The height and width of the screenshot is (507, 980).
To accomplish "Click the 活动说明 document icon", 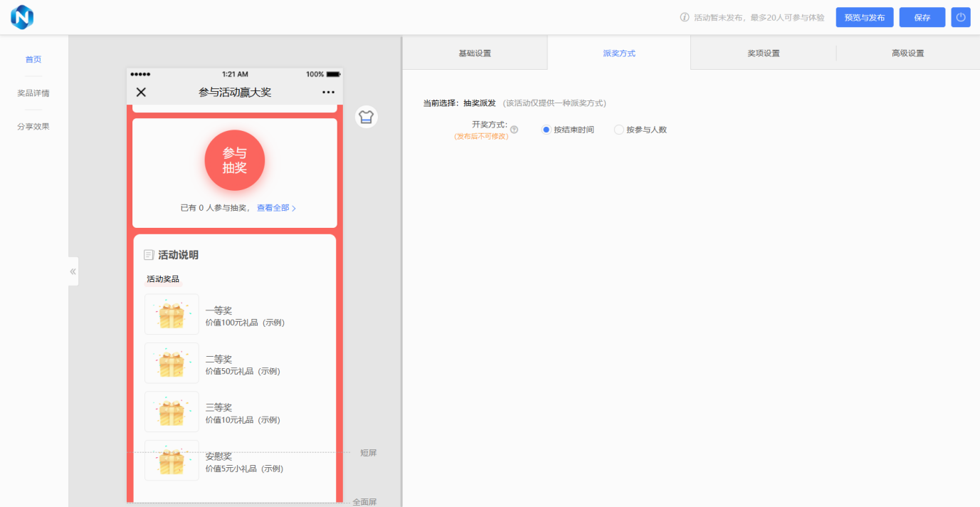I will click(x=149, y=255).
